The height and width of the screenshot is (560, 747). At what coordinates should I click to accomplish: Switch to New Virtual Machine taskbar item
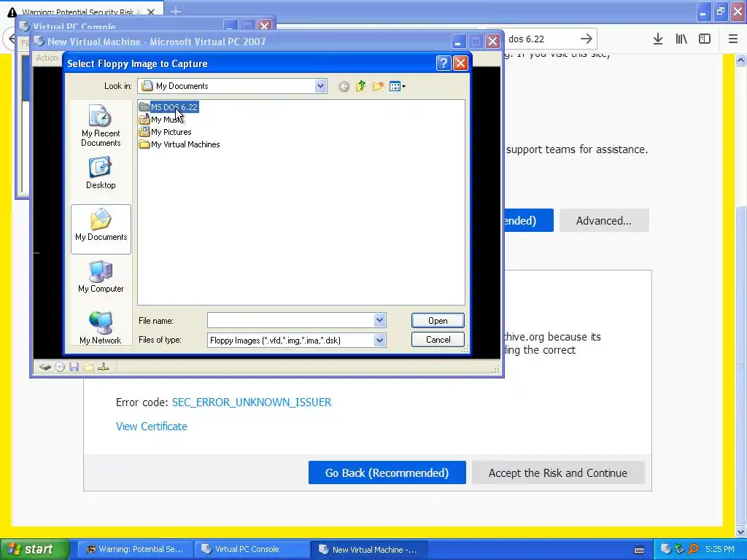[368, 549]
